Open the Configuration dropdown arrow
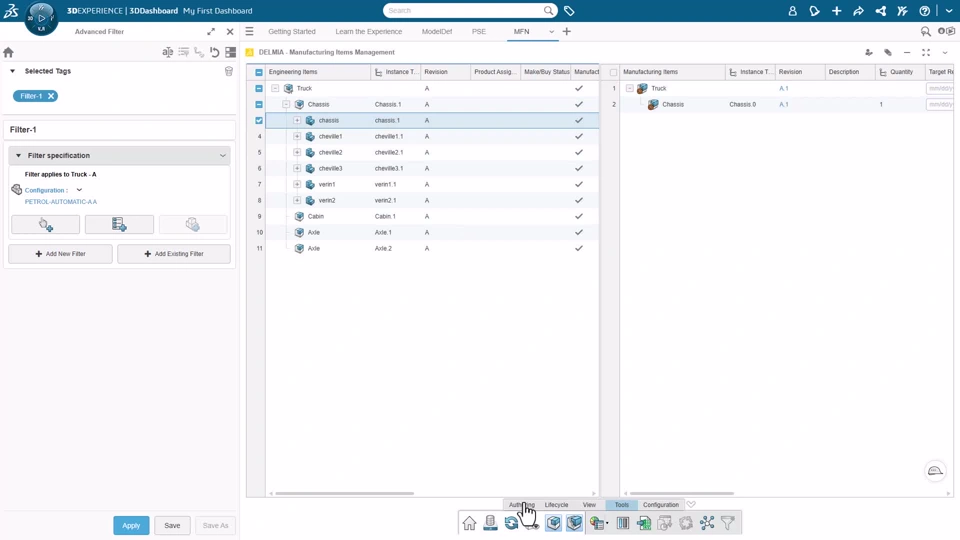 coord(79,190)
